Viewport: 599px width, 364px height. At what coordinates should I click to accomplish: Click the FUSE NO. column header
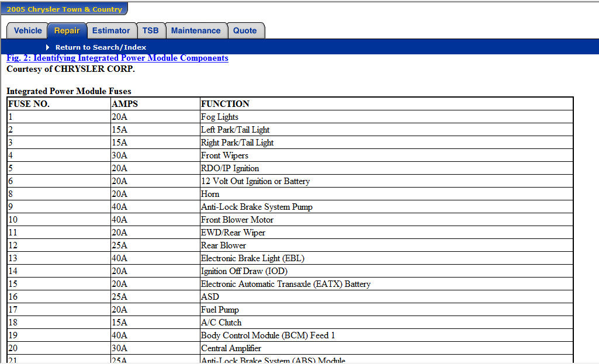point(59,104)
